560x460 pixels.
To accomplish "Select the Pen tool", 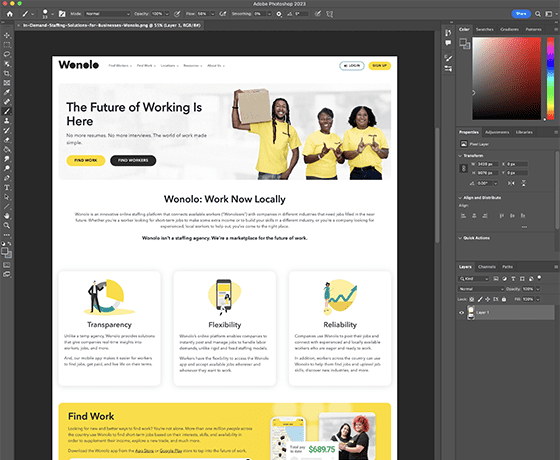I will click(7, 178).
